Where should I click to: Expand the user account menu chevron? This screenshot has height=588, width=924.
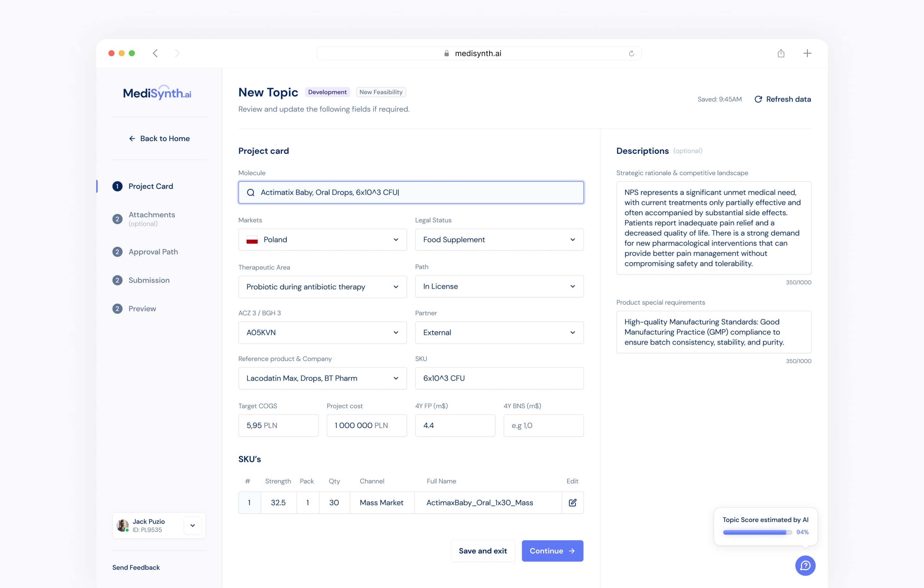[193, 525]
